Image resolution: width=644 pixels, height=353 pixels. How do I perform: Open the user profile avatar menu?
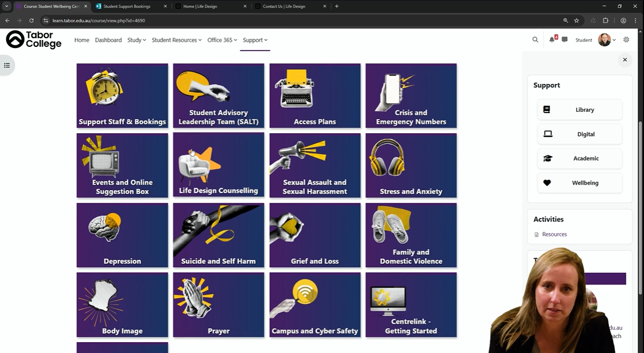point(606,39)
